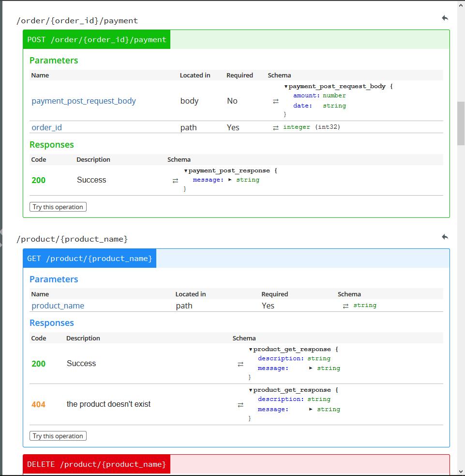465x476 pixels.
Task: Click 'amount: number' schema property
Action: coord(319,95)
